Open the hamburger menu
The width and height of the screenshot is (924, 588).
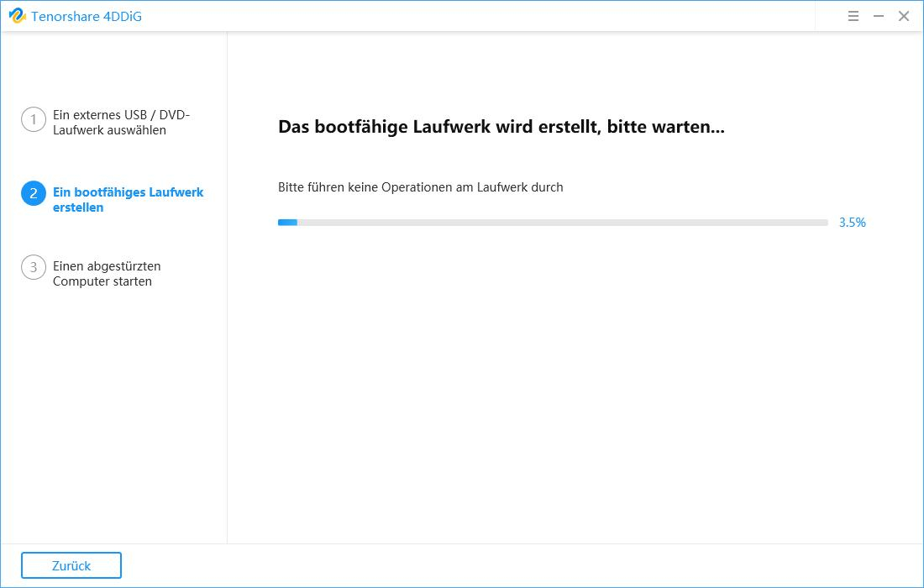coord(853,16)
